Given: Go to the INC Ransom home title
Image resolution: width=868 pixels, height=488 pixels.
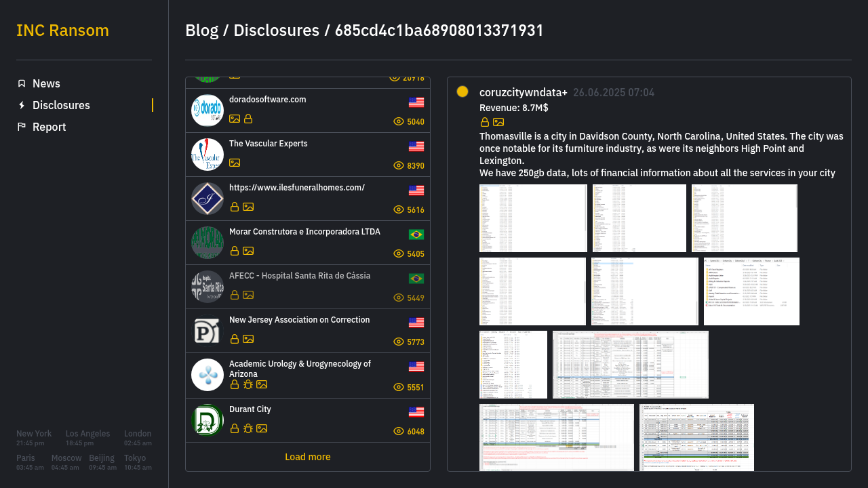Looking at the screenshot, I should (62, 30).
